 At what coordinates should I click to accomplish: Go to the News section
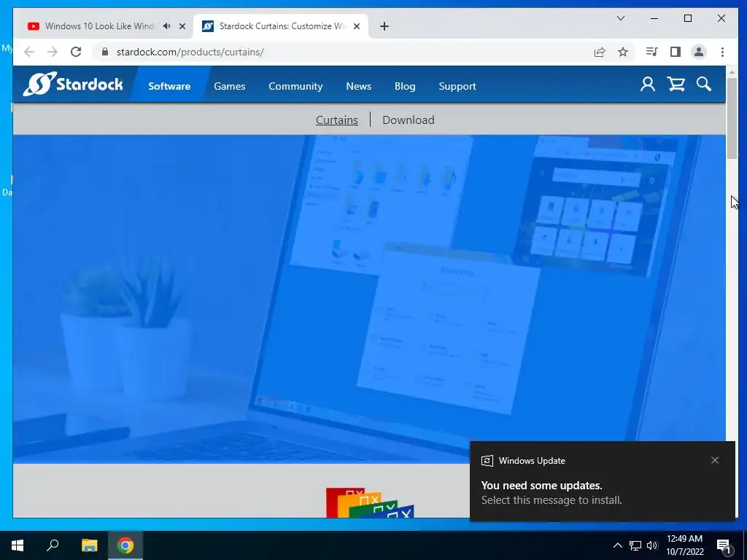[x=359, y=86]
